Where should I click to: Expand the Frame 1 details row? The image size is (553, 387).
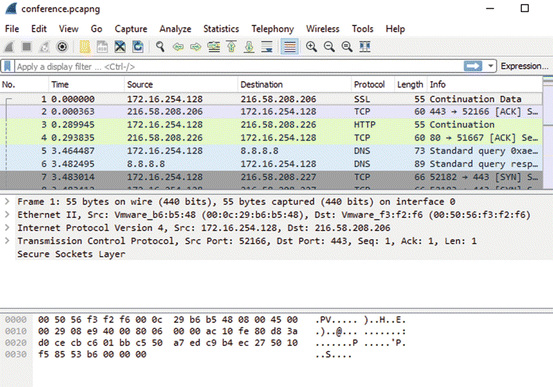click(7, 201)
